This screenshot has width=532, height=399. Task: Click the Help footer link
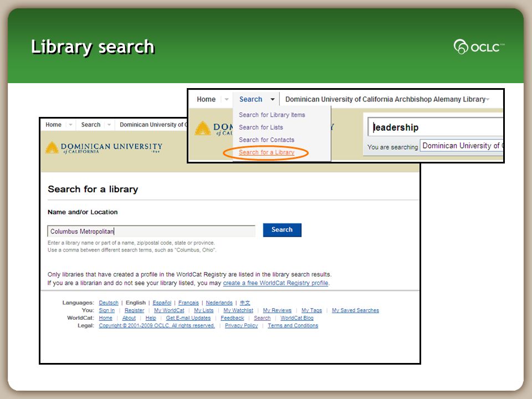click(151, 318)
